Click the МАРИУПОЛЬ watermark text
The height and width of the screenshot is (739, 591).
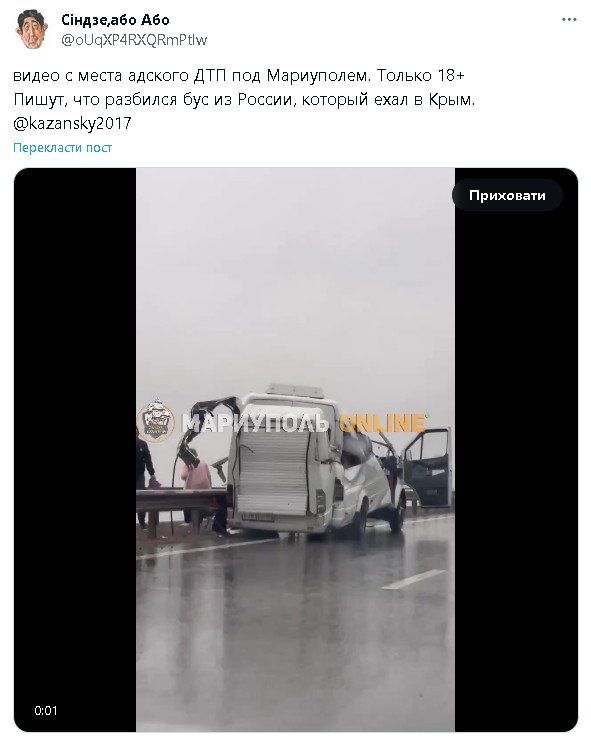click(255, 423)
